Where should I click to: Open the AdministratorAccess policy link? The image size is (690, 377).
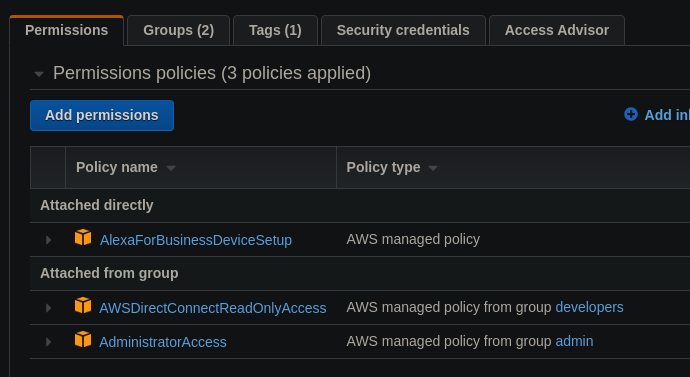[x=163, y=342]
